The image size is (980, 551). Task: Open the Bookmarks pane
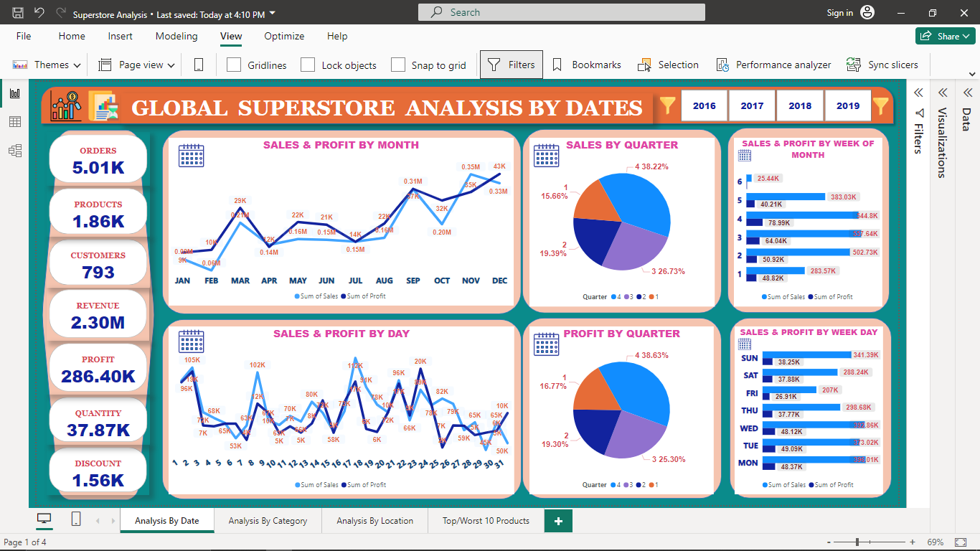586,65
